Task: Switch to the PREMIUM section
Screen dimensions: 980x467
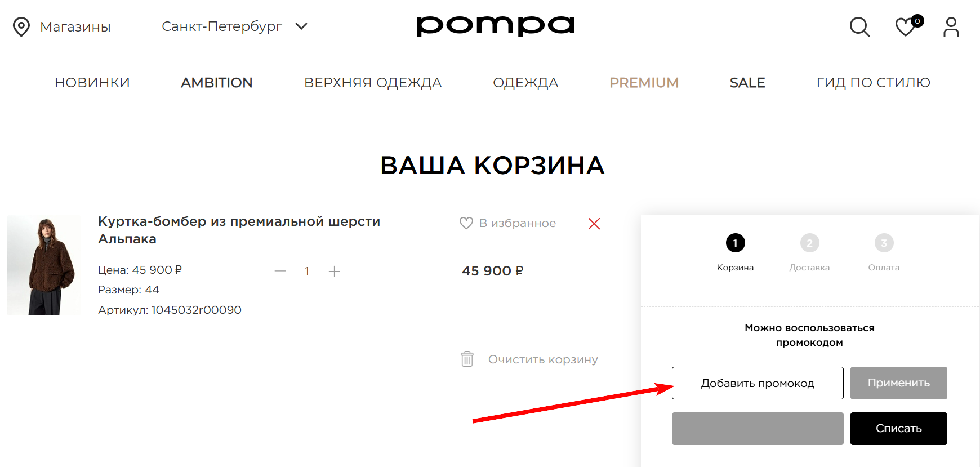Action: pyautogui.click(x=644, y=82)
